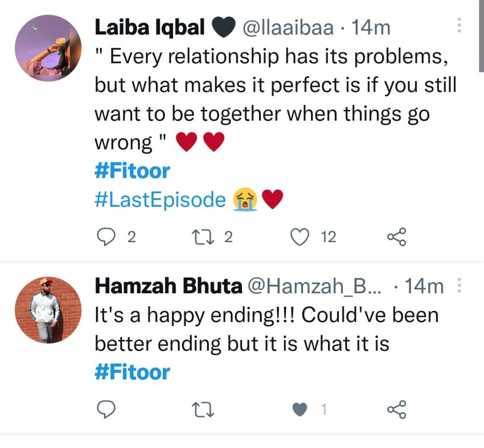This screenshot has width=484, height=448.
Task: Open more options for Hamzah Bhuta's tweet
Action: coord(459,285)
